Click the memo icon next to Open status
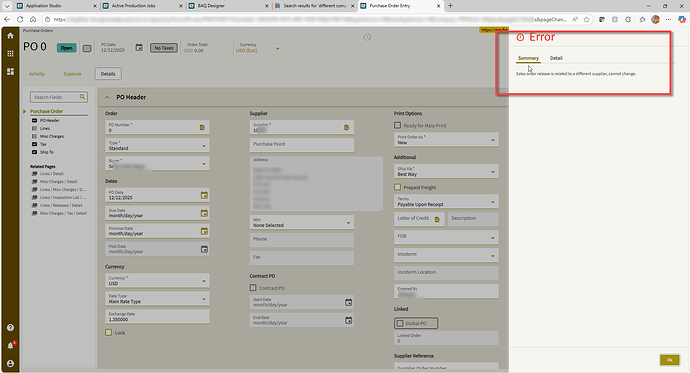Screen dimensions: 690x373 (87, 48)
